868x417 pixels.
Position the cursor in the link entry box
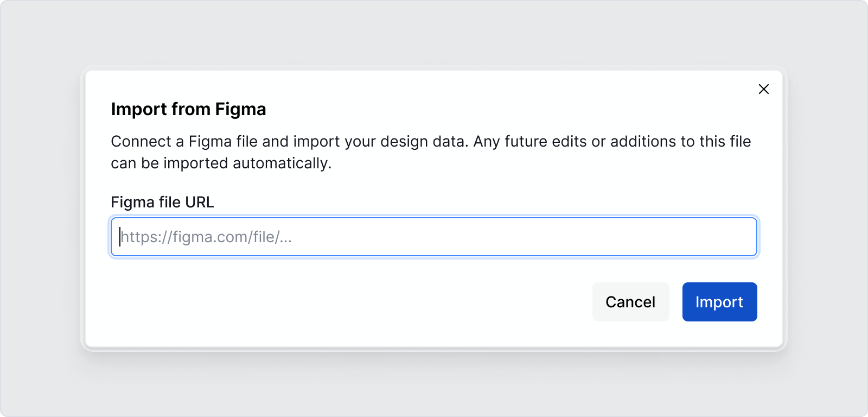(x=434, y=237)
